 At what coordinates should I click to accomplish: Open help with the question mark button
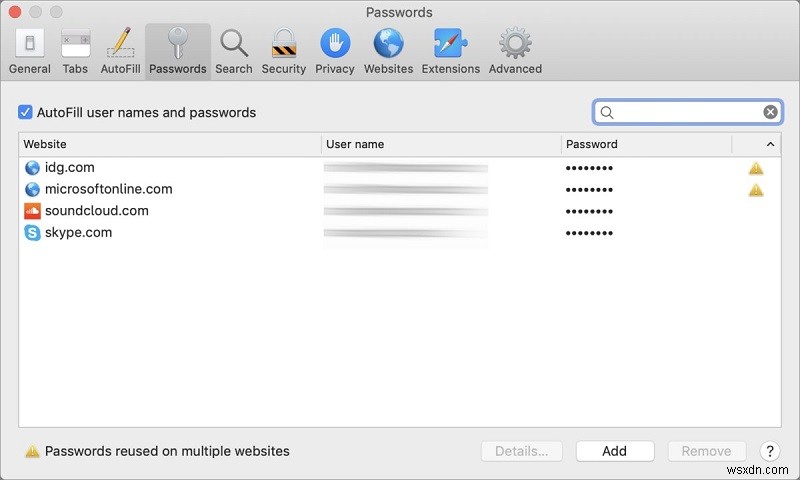point(769,451)
